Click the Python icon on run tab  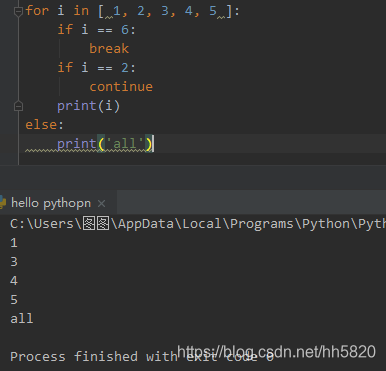tap(3, 203)
